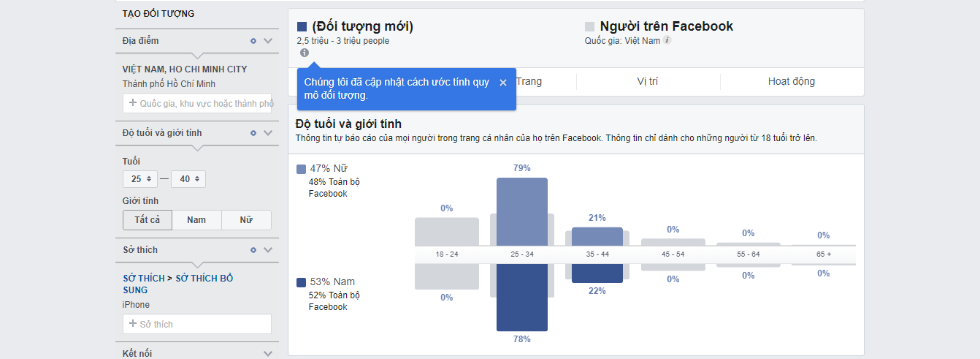Click the settings icon beside Độ tuổi và giới tính
This screenshot has height=359, width=980.
point(253,133)
